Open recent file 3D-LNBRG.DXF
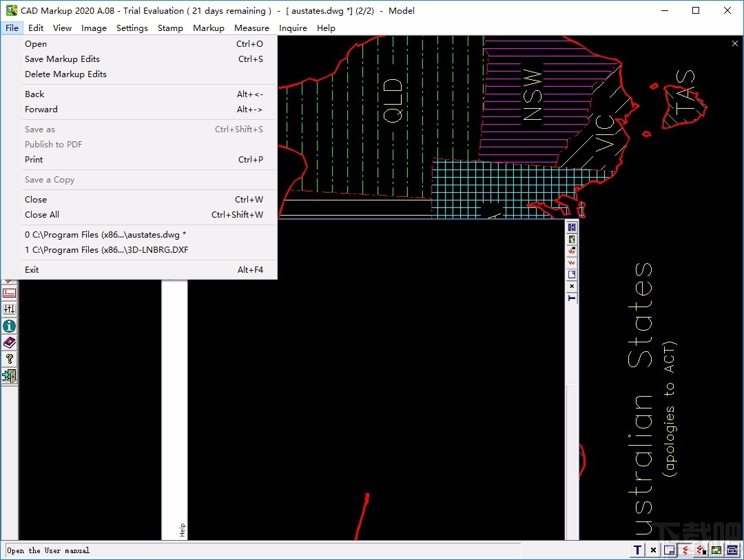The image size is (744, 560). (x=106, y=249)
